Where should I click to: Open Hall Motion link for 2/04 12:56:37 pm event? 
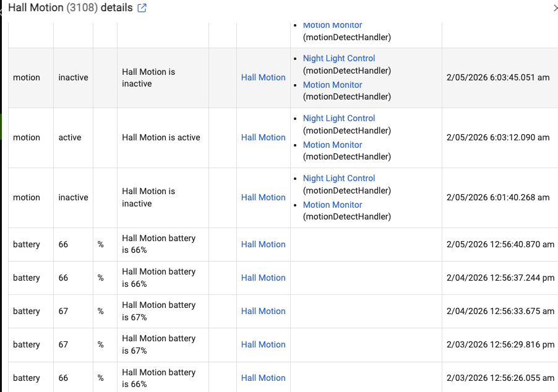click(x=263, y=278)
